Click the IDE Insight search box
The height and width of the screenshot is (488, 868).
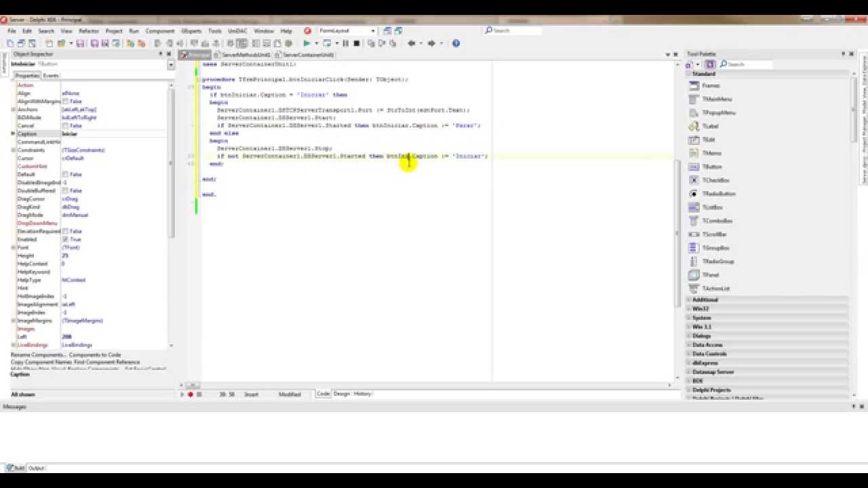tap(513, 30)
